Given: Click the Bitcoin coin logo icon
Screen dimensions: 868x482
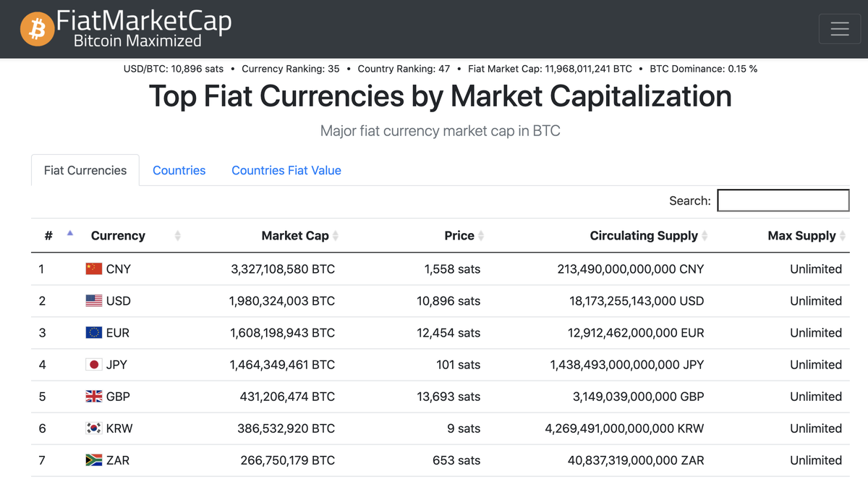Looking at the screenshot, I should pyautogui.click(x=37, y=29).
